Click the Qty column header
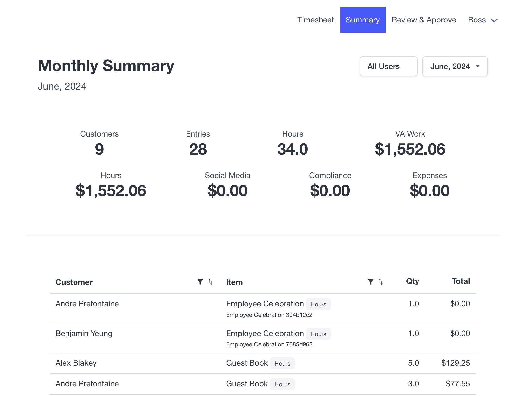Screen dimensions: 532x396 click(413, 281)
